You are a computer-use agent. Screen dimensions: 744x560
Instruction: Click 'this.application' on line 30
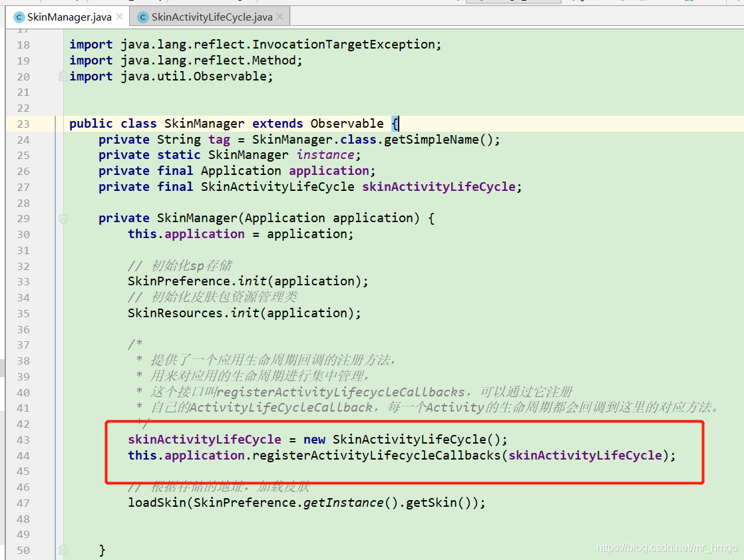186,234
